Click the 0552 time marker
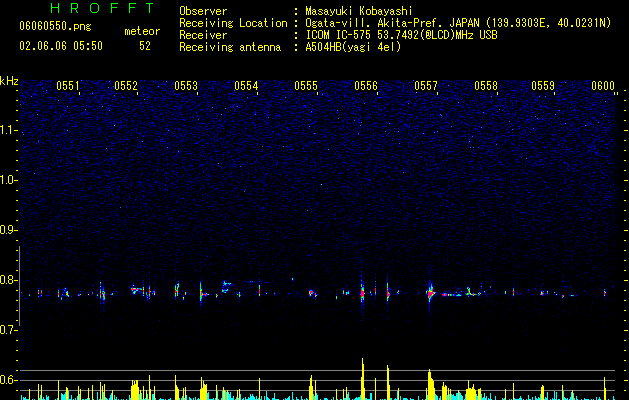The image size is (629, 400). pos(126,86)
